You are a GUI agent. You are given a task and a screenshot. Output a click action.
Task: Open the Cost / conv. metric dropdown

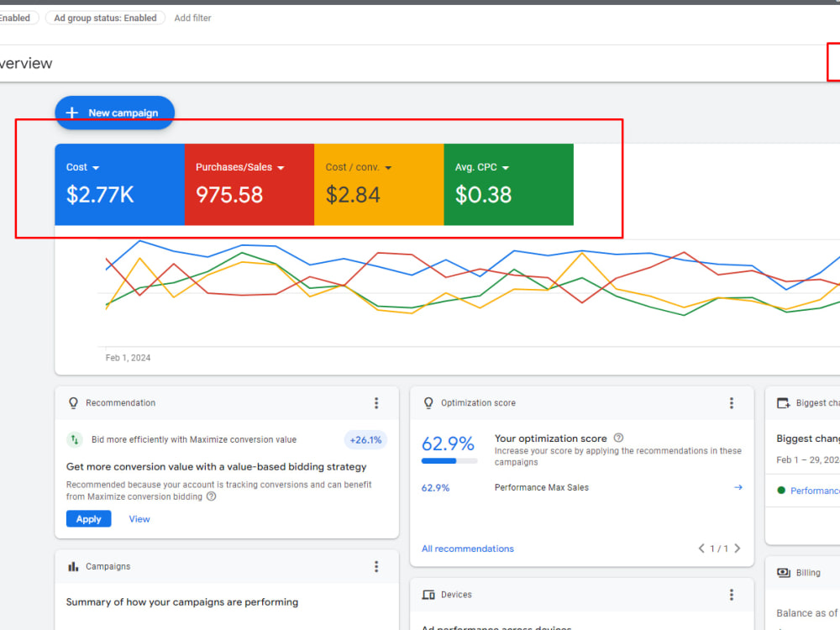pyautogui.click(x=359, y=167)
